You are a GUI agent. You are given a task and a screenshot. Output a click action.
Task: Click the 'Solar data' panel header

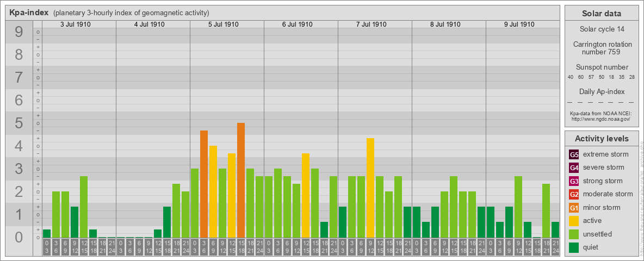tap(602, 14)
